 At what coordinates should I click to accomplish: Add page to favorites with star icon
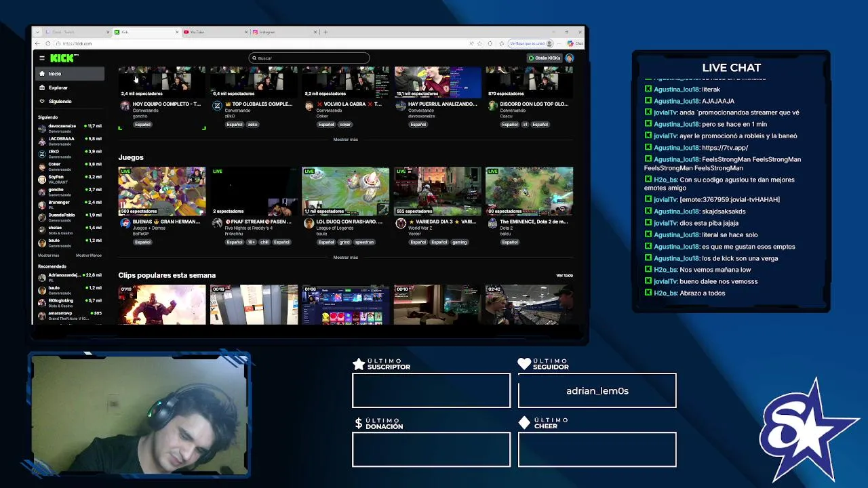tap(480, 43)
